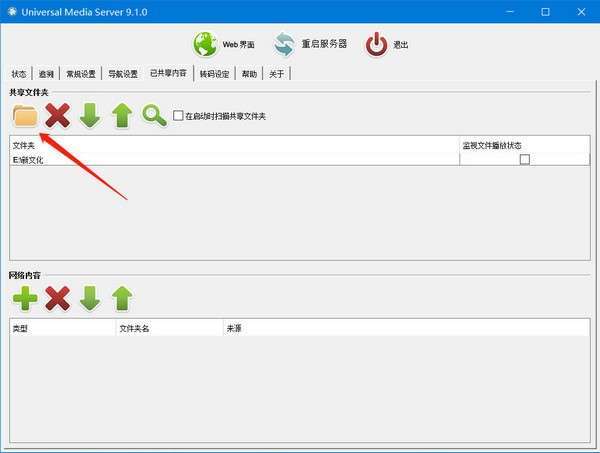600x453 pixels.
Task: Maximize the Universal Media Server window
Action: (545, 12)
